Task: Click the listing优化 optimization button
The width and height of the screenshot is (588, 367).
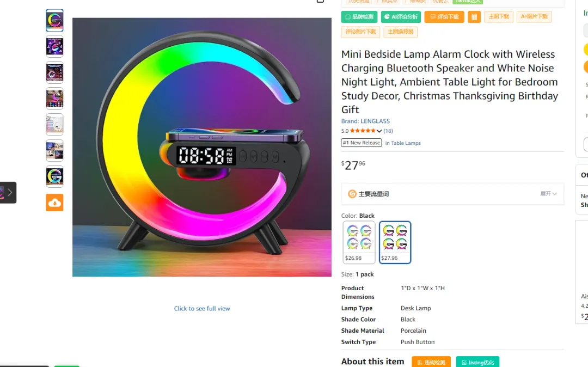Action: (x=477, y=362)
